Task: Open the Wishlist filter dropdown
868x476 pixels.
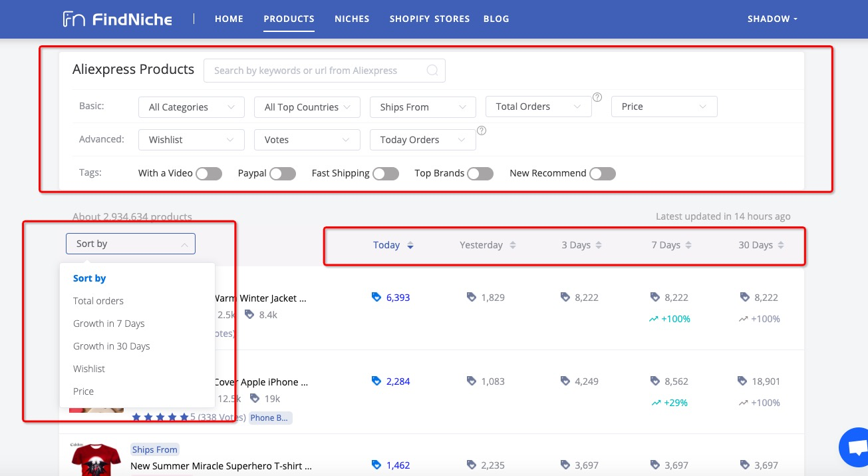Action: [192, 140]
